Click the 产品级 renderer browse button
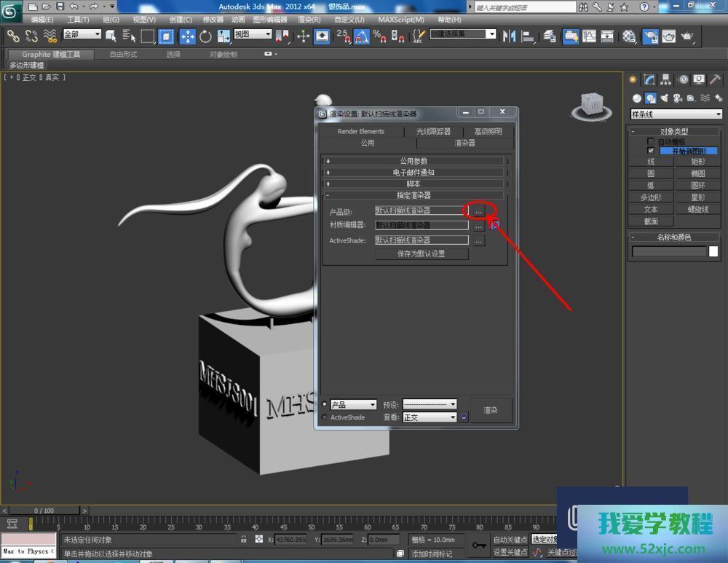 (478, 210)
